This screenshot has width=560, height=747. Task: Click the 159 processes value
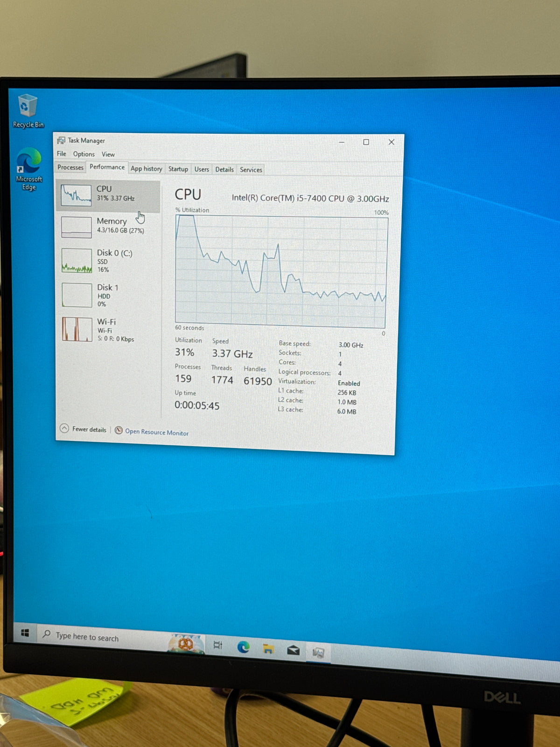point(183,379)
